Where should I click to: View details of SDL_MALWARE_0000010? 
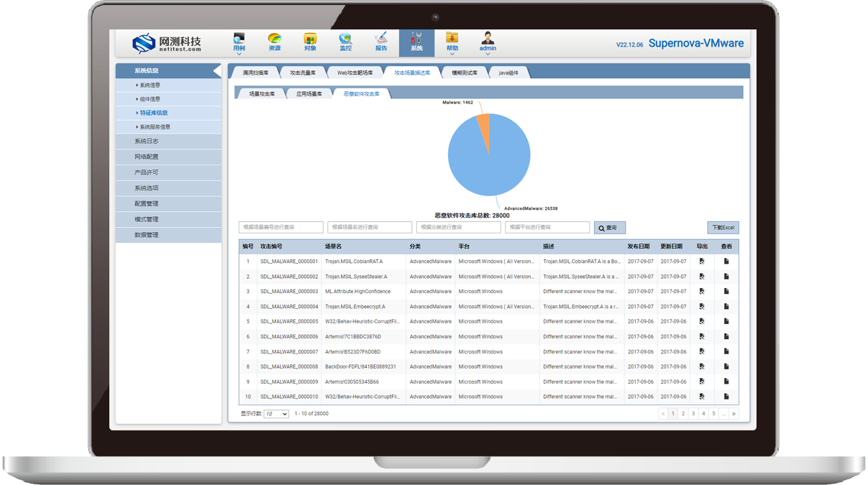pos(726,397)
